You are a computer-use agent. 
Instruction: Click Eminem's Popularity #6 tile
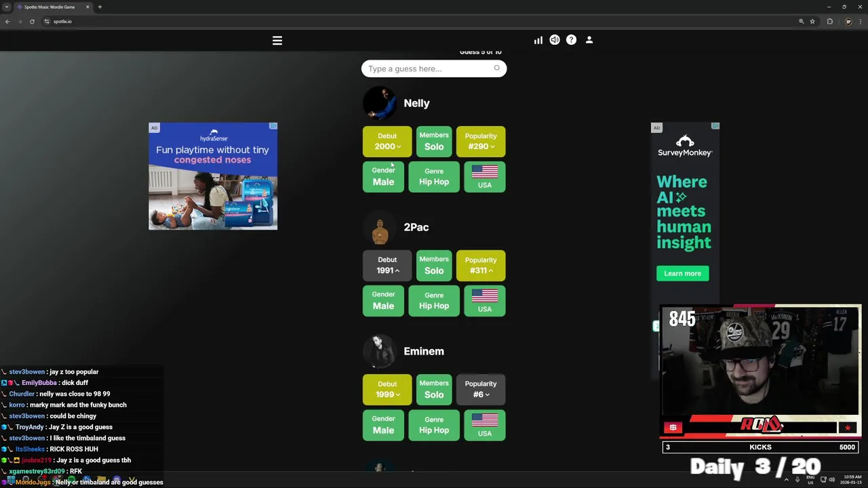(481, 390)
